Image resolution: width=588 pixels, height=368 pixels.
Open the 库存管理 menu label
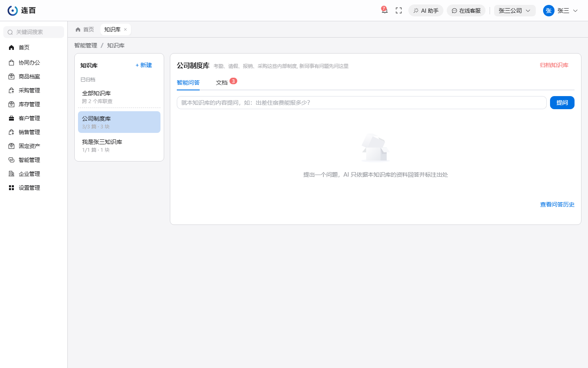click(29, 104)
